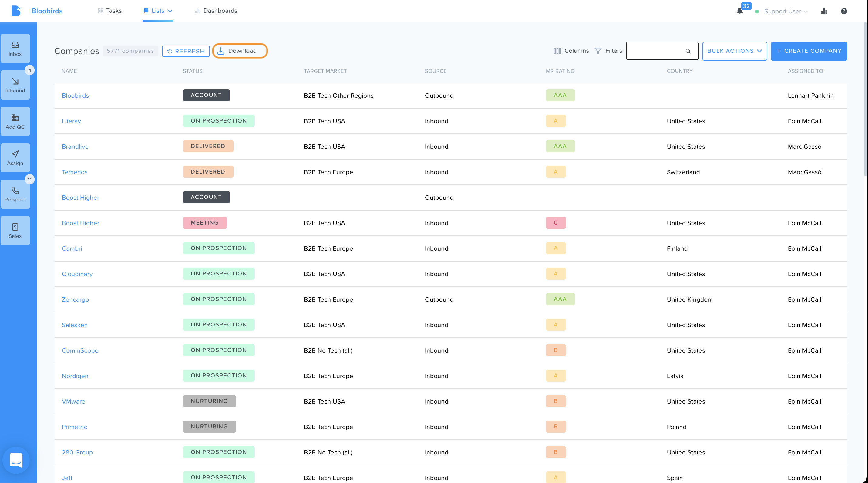
Task: Open the Add QC sidebar item
Action: [x=15, y=121]
